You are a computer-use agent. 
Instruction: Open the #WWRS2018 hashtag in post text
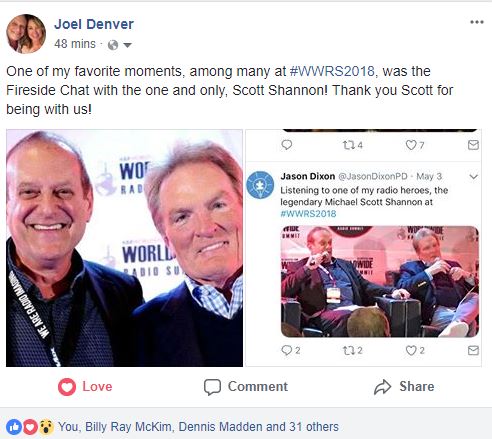332,71
